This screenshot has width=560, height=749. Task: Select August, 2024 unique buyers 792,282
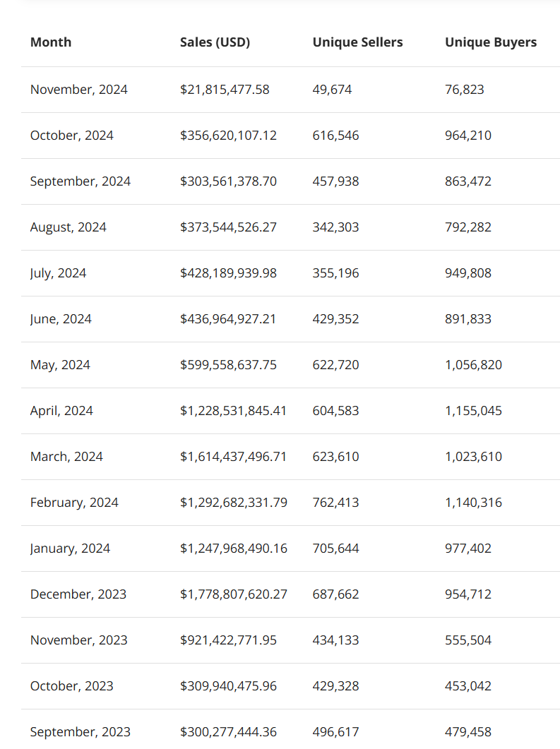coord(467,227)
